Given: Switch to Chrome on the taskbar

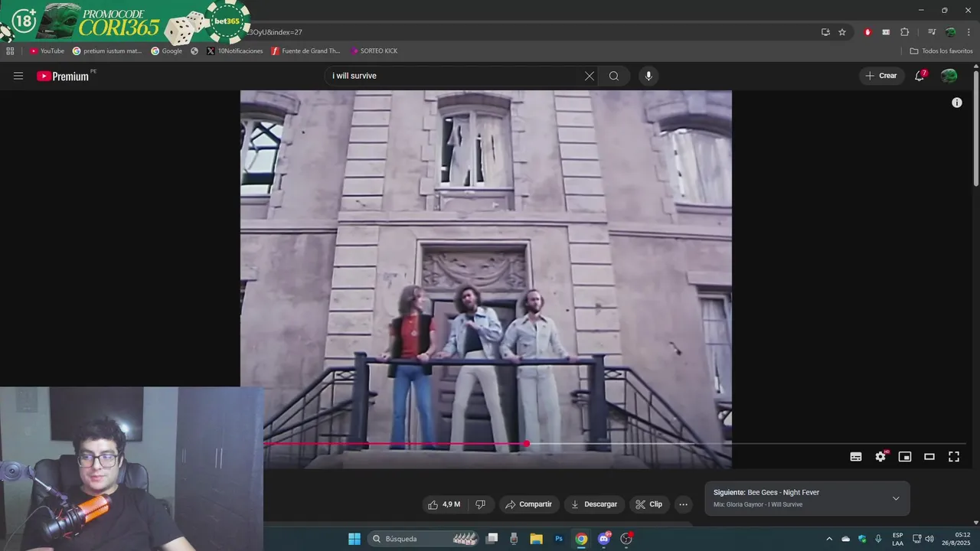Looking at the screenshot, I should tap(581, 539).
